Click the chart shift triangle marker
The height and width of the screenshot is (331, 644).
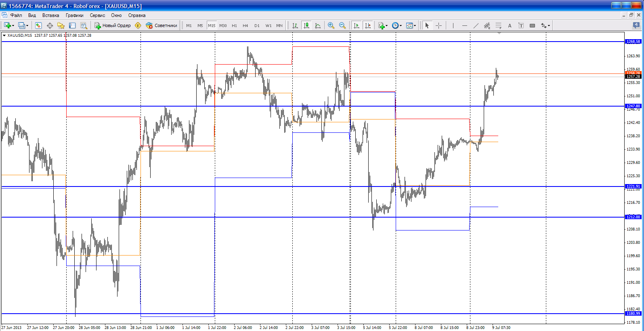pyautogui.click(x=499, y=34)
